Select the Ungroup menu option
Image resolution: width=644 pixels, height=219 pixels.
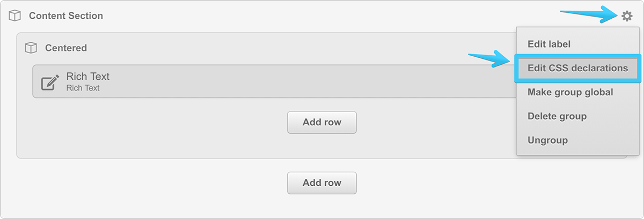pos(547,140)
